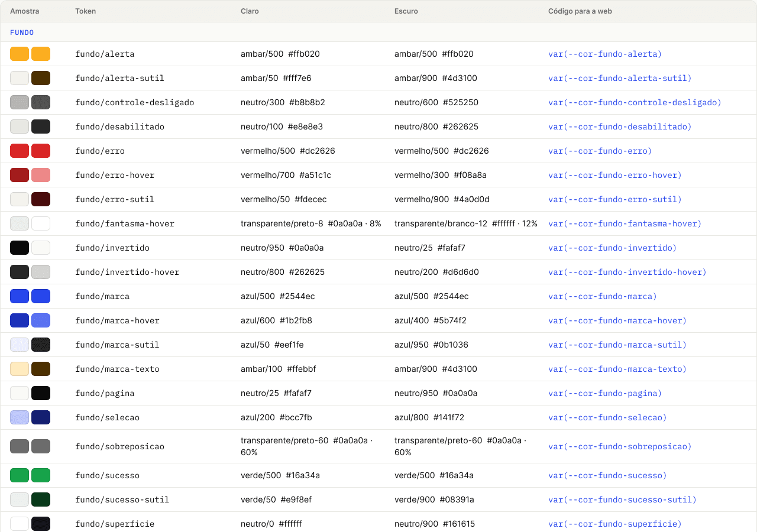The width and height of the screenshot is (757, 532).
Task: Click the var(--cor-fundo-controle-desligado) link
Action: pos(635,102)
